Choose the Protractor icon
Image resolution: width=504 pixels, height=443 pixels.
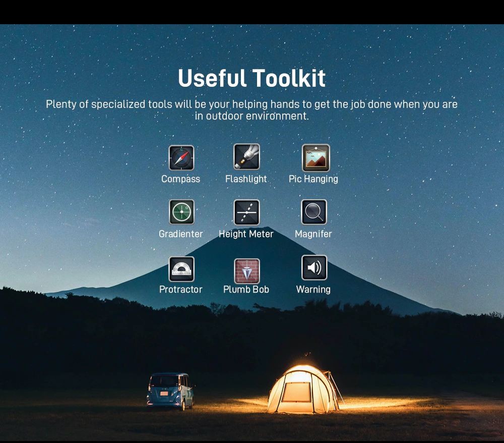point(181,269)
